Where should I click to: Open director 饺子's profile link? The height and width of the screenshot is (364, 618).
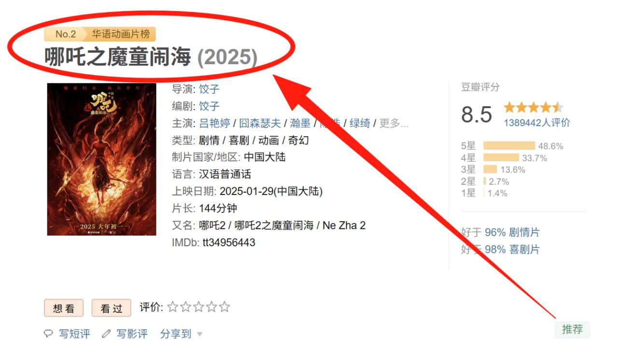coord(209,89)
